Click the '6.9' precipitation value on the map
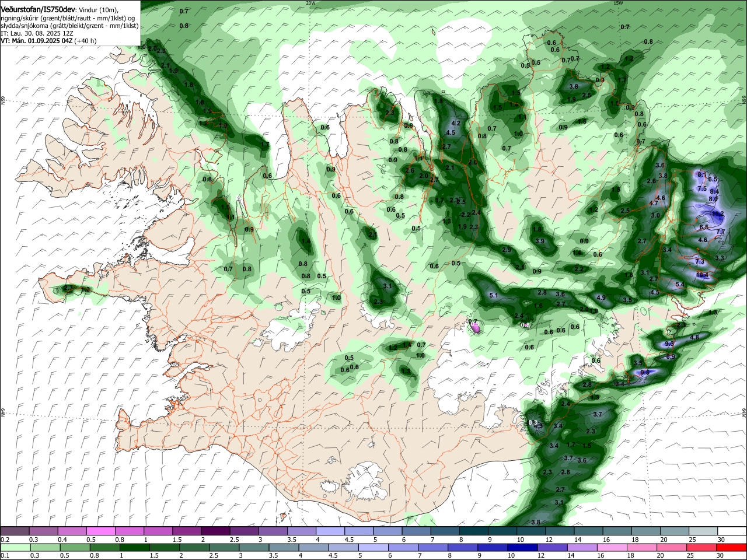 click(x=671, y=356)
